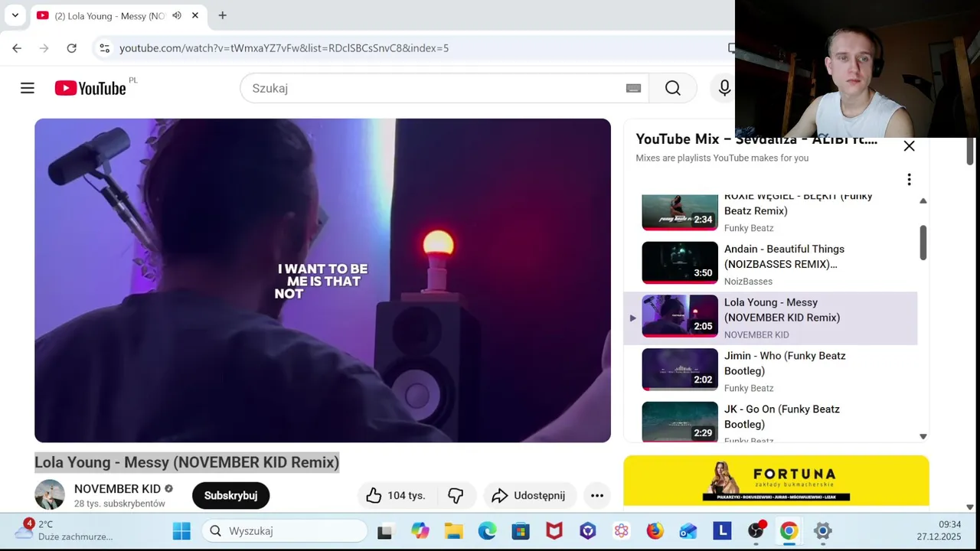Open the Fortuna advertisement banner
This screenshot has width=980, height=551.
point(776,481)
